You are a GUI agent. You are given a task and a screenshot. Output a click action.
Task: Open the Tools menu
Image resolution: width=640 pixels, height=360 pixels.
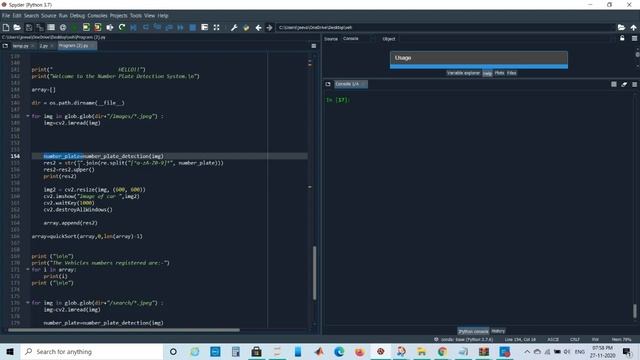[x=136, y=16]
